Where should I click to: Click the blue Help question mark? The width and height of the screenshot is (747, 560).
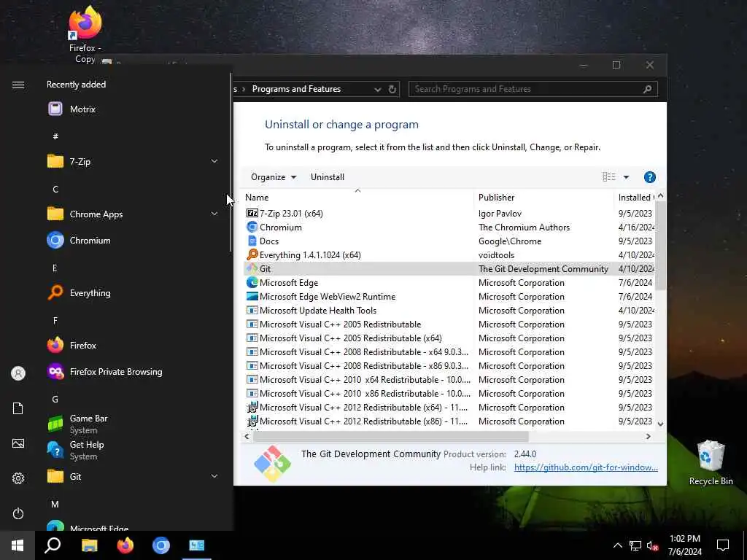[x=650, y=177]
